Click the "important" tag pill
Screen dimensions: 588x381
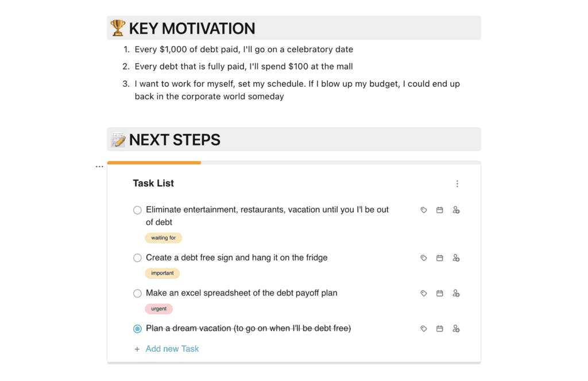click(163, 273)
